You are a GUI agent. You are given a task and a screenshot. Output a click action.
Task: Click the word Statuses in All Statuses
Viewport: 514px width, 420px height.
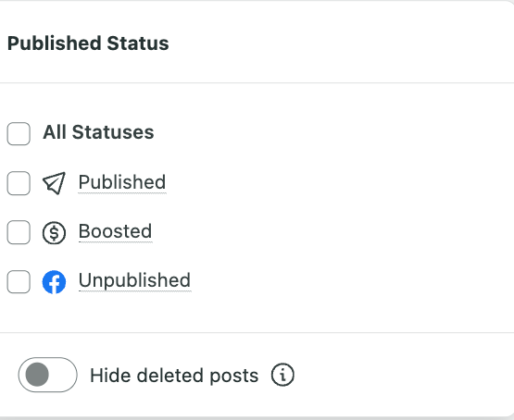coord(113,132)
